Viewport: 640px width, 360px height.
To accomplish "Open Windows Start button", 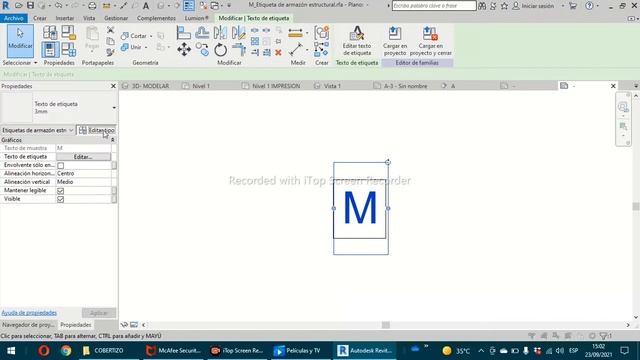I will [11, 351].
